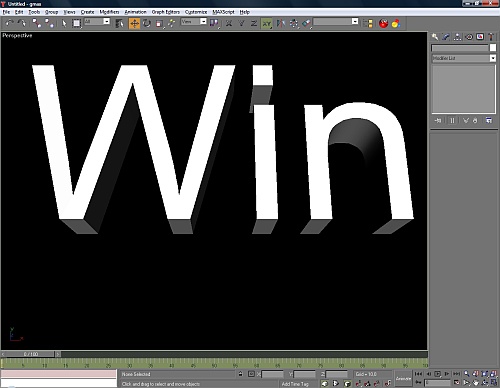
Task: Switch to the Utilities hammer tab
Action: coord(491,37)
